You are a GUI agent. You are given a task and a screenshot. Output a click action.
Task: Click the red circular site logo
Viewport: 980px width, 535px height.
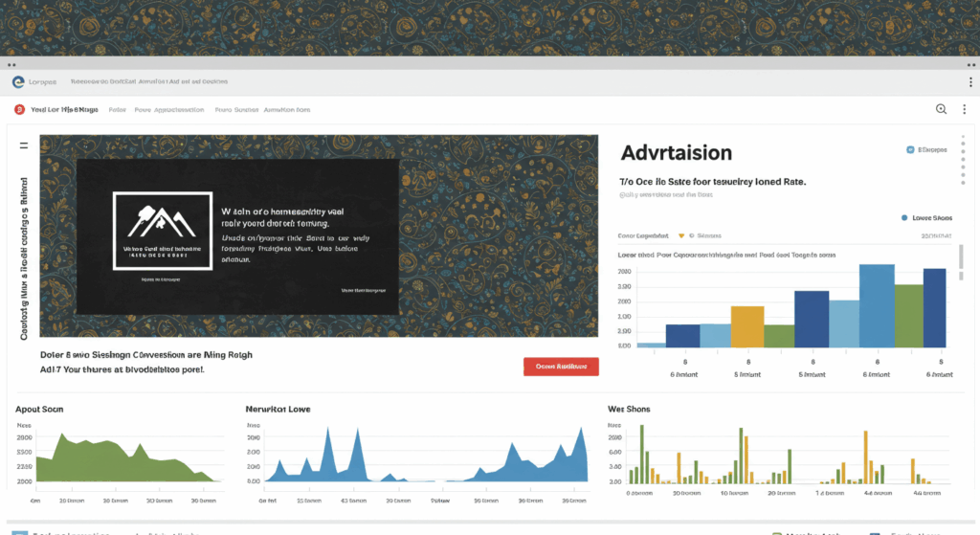pyautogui.click(x=18, y=110)
